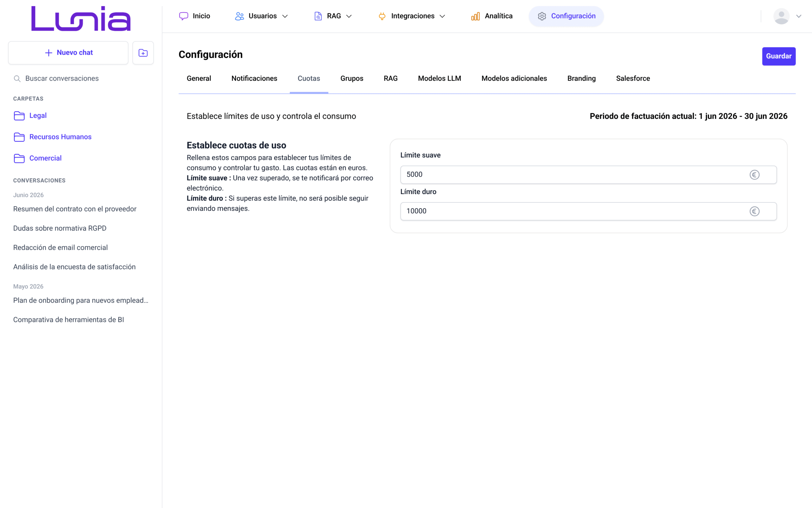The height and width of the screenshot is (508, 812).
Task: Expand the RAG nav dropdown chevron
Action: coord(349,16)
